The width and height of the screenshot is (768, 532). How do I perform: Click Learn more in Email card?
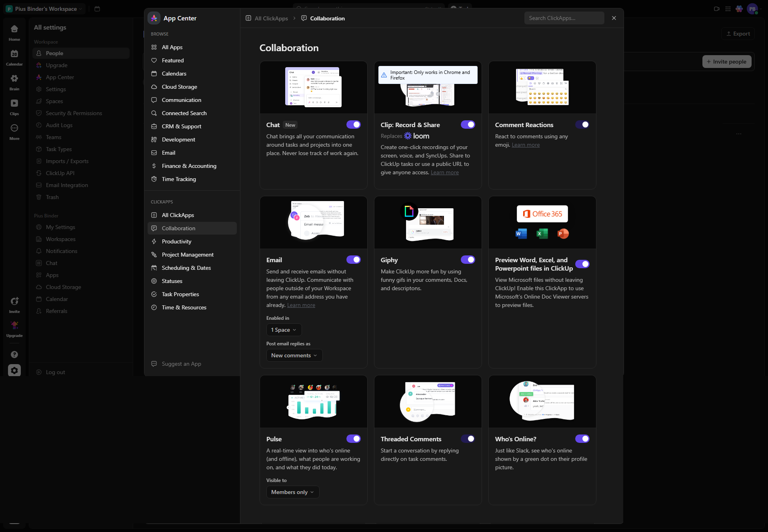301,305
